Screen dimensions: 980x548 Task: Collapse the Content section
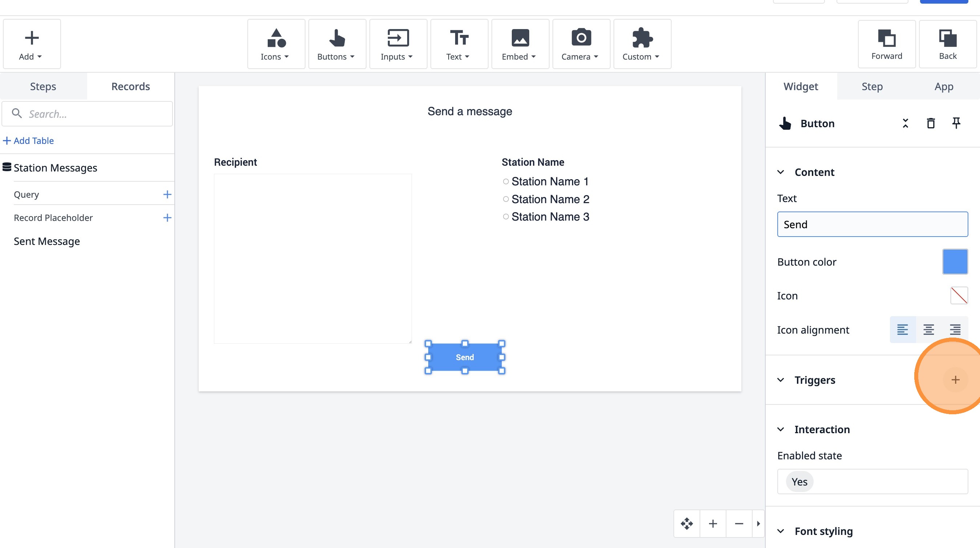coord(781,172)
